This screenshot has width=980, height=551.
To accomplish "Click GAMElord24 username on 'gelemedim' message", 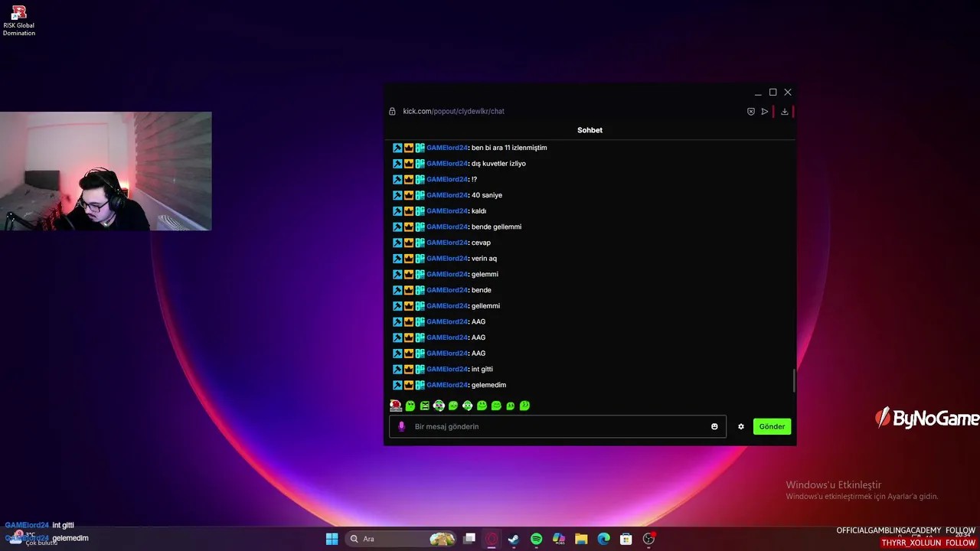I will 447,385.
